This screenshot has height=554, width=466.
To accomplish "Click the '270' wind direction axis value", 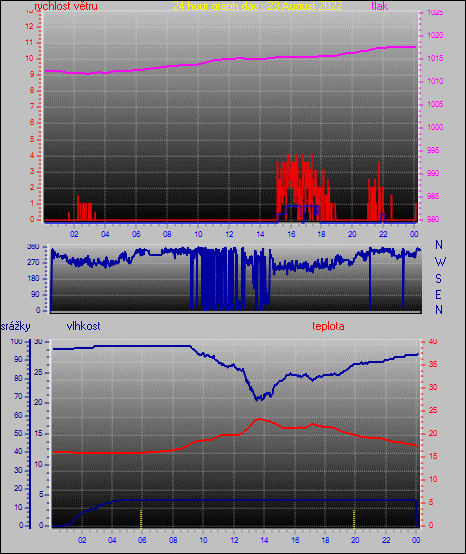I will [x=33, y=263].
